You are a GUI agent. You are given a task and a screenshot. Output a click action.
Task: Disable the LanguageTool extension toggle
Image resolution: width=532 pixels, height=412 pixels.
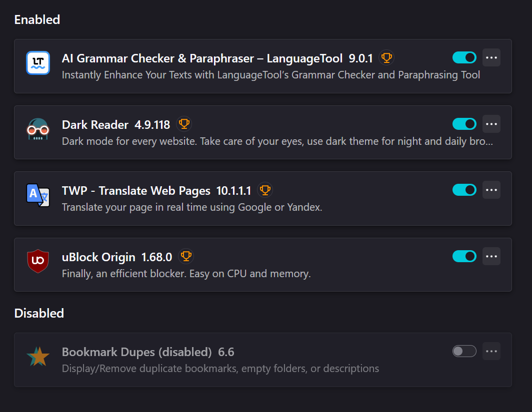point(464,57)
